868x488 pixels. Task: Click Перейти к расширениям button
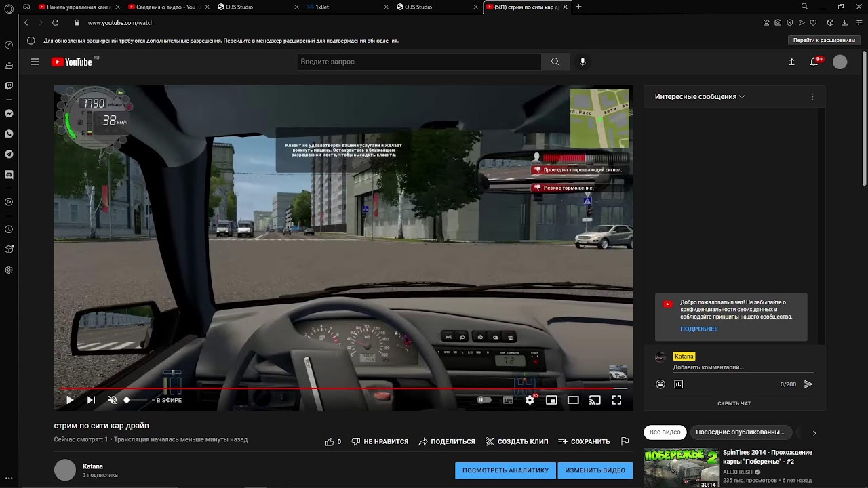tap(824, 41)
